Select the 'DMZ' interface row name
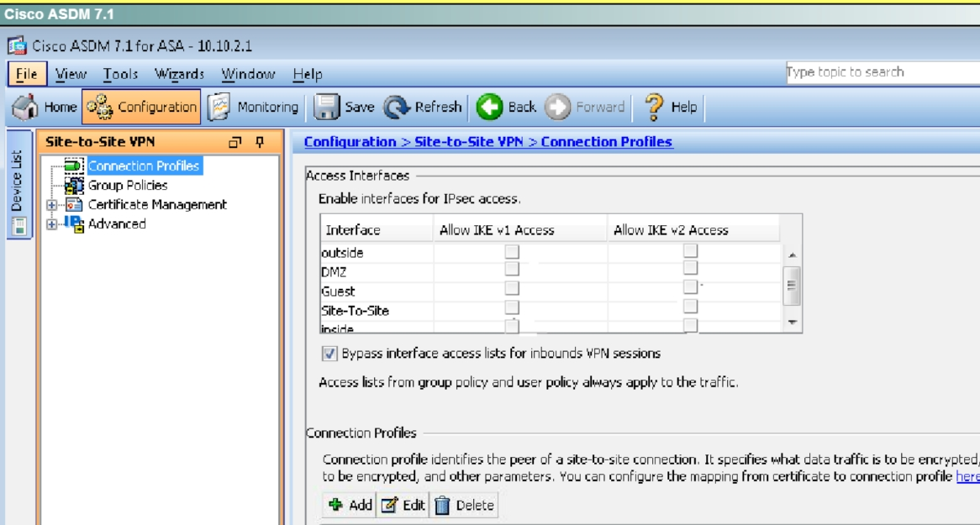Image resolution: width=980 pixels, height=525 pixels. click(334, 272)
